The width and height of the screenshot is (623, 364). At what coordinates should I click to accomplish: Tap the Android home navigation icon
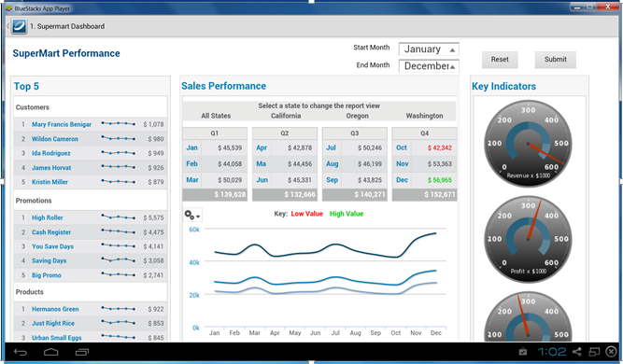pyautogui.click(x=50, y=352)
